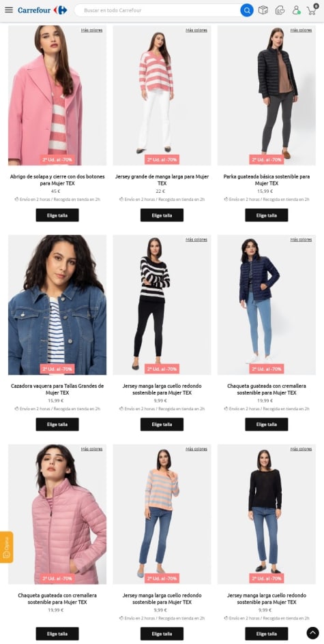The image size is (324, 644).
Task: Click the blue search magnifier button
Action: tap(247, 10)
